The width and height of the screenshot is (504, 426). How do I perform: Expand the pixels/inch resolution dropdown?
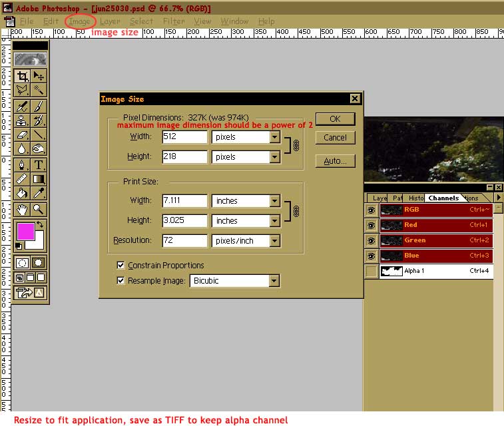pos(274,241)
